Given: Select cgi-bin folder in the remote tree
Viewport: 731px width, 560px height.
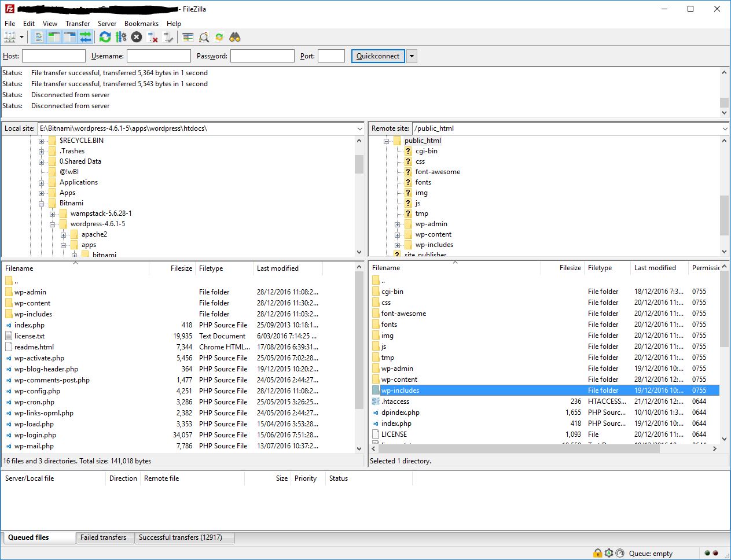Looking at the screenshot, I should click(427, 151).
